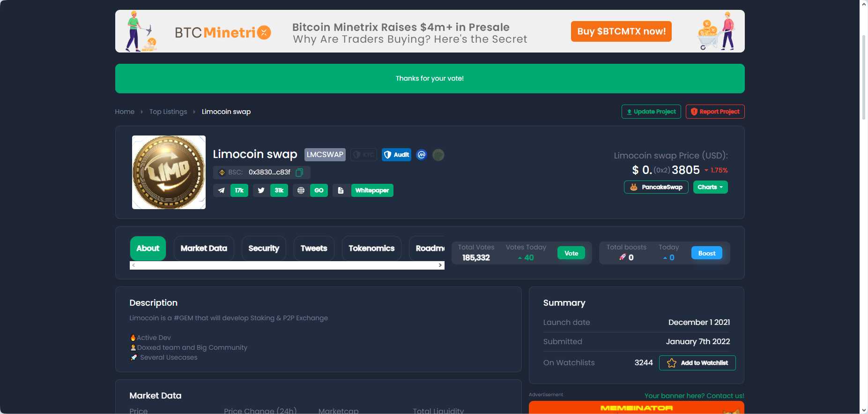Open the partially visible Roadmap tab
Screen dimensions: 868x414
click(x=427, y=248)
